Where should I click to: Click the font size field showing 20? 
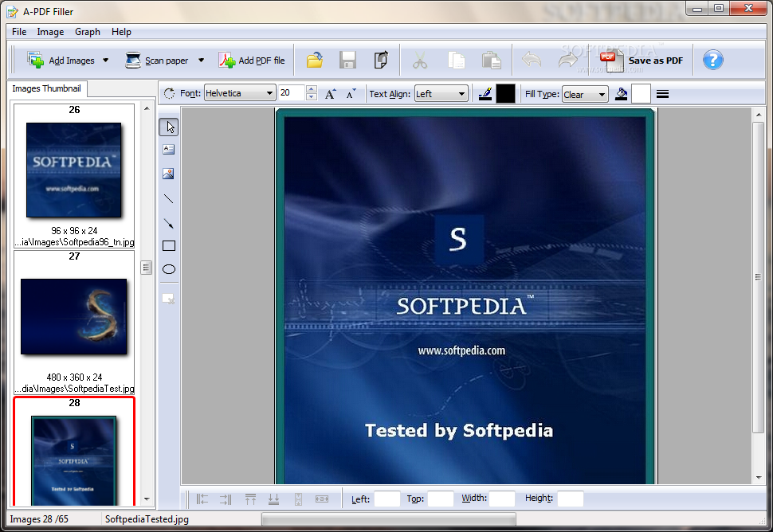292,93
